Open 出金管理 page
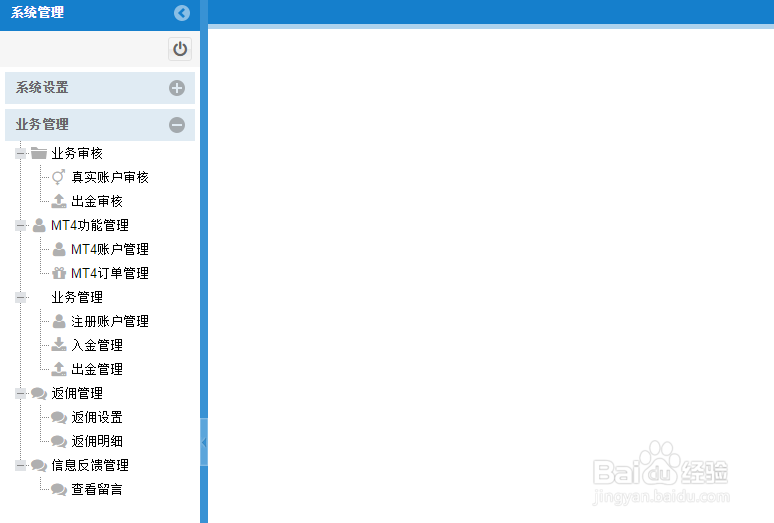 click(x=97, y=370)
